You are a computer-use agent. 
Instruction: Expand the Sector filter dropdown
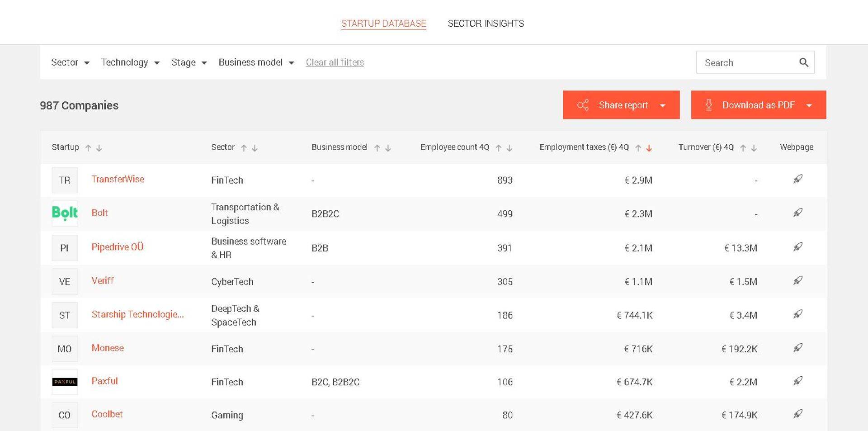[x=70, y=62]
